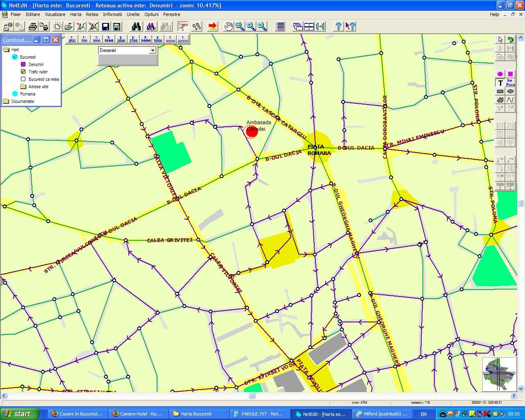Click the open folder toolbar icon
The image size is (525, 420).
click(68, 27)
